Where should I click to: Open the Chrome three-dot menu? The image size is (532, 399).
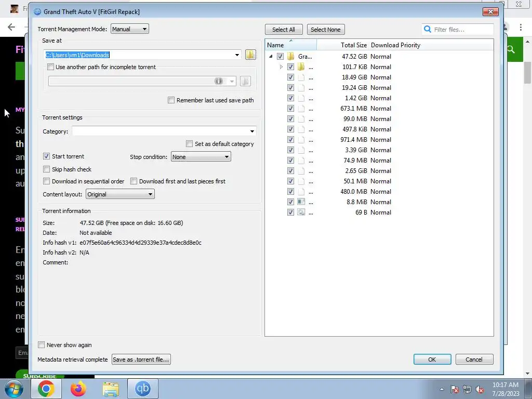click(x=521, y=27)
